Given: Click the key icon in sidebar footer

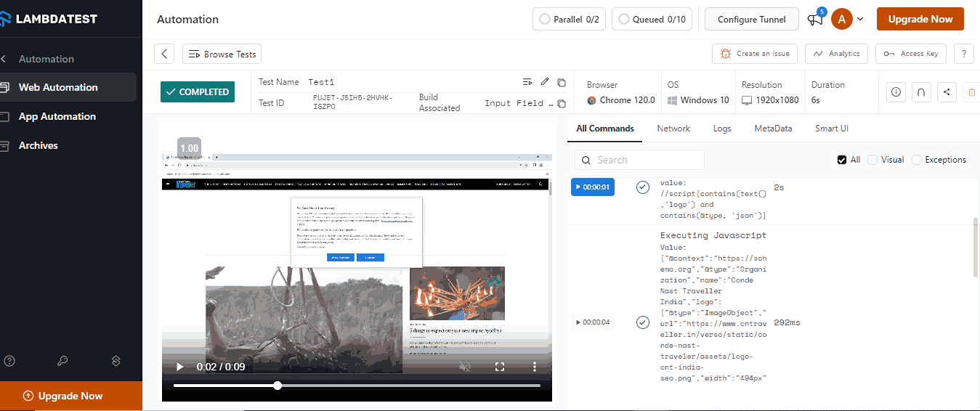Looking at the screenshot, I should [x=62, y=361].
